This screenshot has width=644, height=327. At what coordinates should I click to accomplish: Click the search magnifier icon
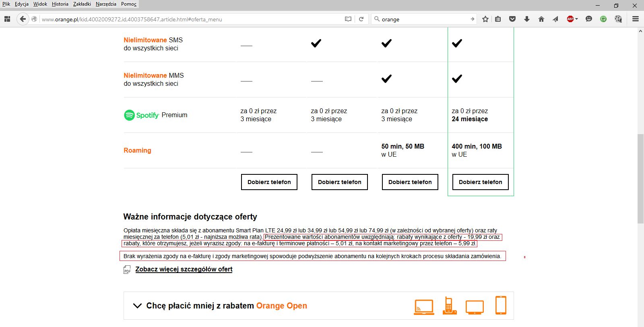pos(377,19)
